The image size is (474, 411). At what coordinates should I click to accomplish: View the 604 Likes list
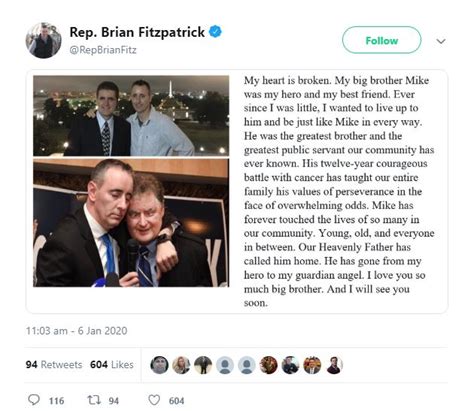[x=112, y=365]
